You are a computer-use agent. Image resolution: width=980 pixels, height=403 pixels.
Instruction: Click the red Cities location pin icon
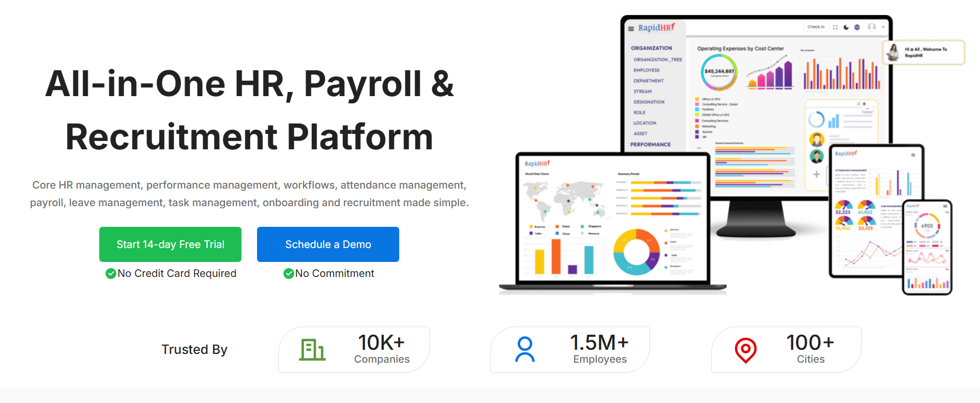coord(745,350)
